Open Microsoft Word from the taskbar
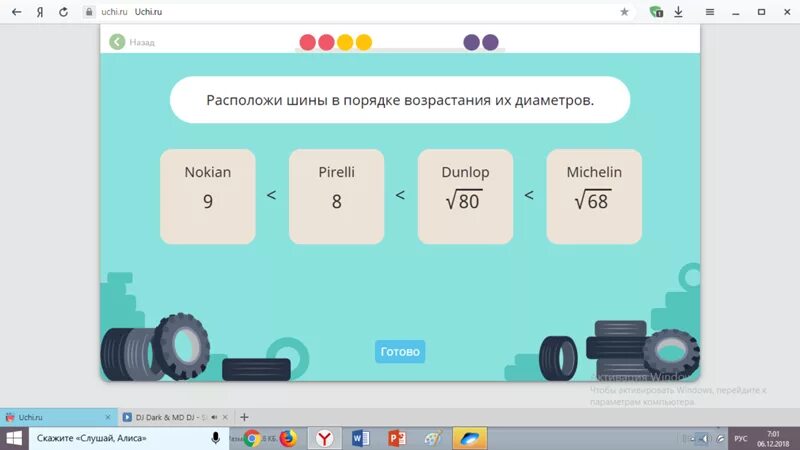Image resolution: width=800 pixels, height=450 pixels. coord(360,438)
